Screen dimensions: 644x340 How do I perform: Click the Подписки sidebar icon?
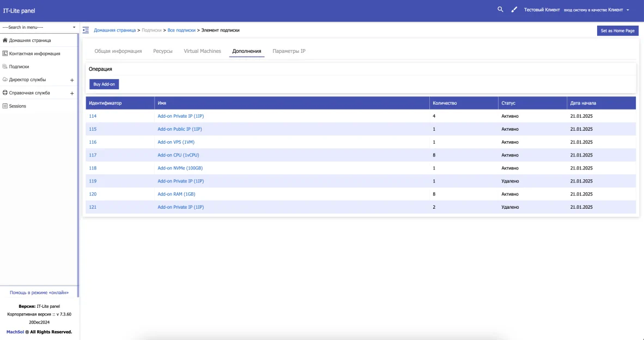pos(5,66)
